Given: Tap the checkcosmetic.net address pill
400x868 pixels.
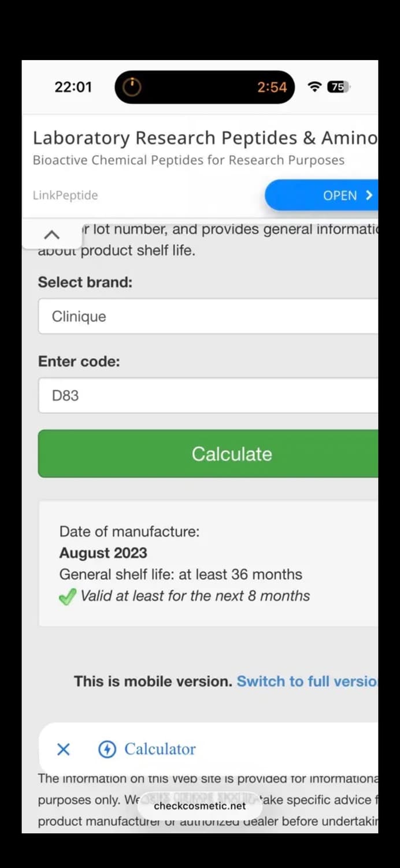Looking at the screenshot, I should coord(199,806).
